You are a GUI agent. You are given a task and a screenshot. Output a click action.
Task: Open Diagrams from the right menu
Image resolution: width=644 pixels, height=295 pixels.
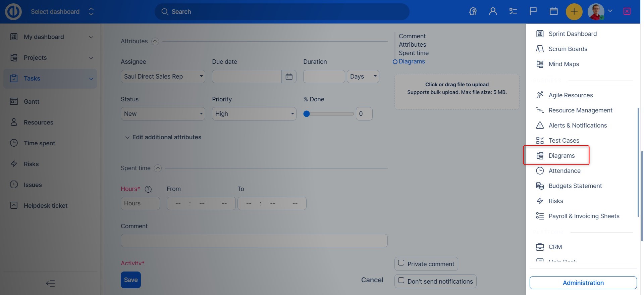[x=561, y=156]
